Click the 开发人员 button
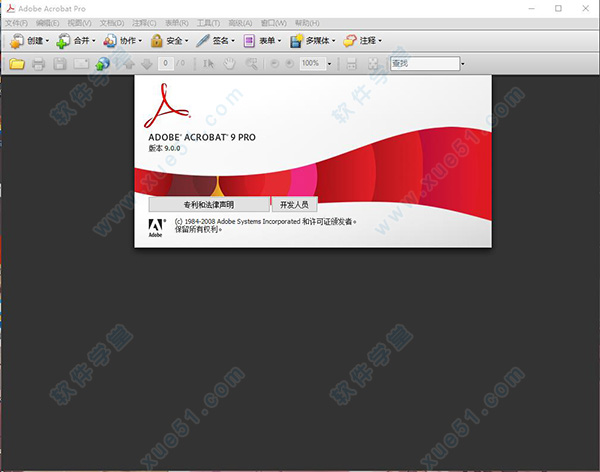Viewport: 600px width, 472px height. (x=294, y=204)
